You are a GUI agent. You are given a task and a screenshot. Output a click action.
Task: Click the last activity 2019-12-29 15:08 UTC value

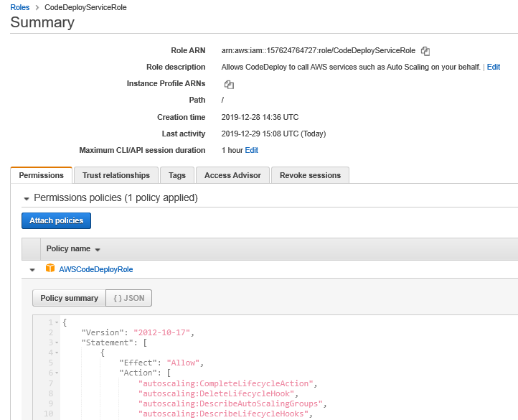(x=273, y=134)
